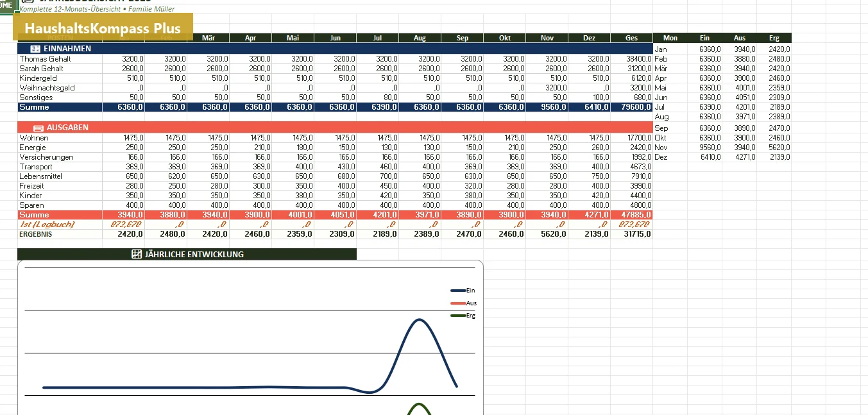The image size is (868, 415).
Task: Select the Aug row label in side table
Action: click(x=661, y=117)
